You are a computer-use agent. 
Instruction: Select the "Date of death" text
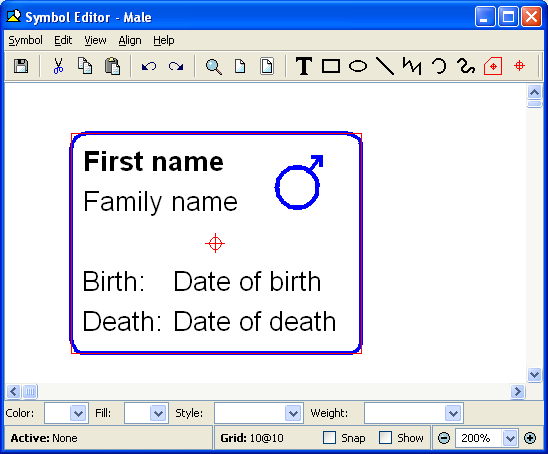tap(255, 321)
